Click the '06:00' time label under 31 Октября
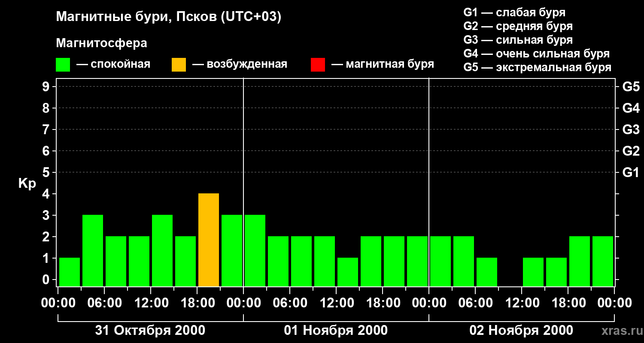 pyautogui.click(x=105, y=303)
